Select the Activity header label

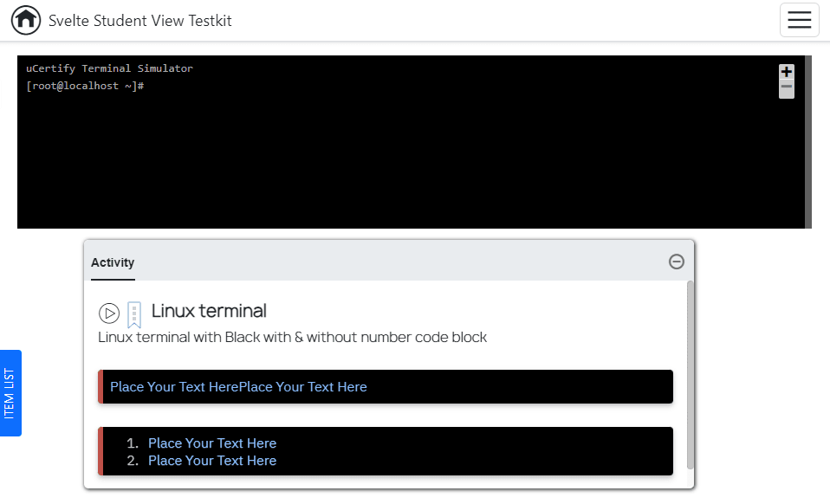click(113, 262)
